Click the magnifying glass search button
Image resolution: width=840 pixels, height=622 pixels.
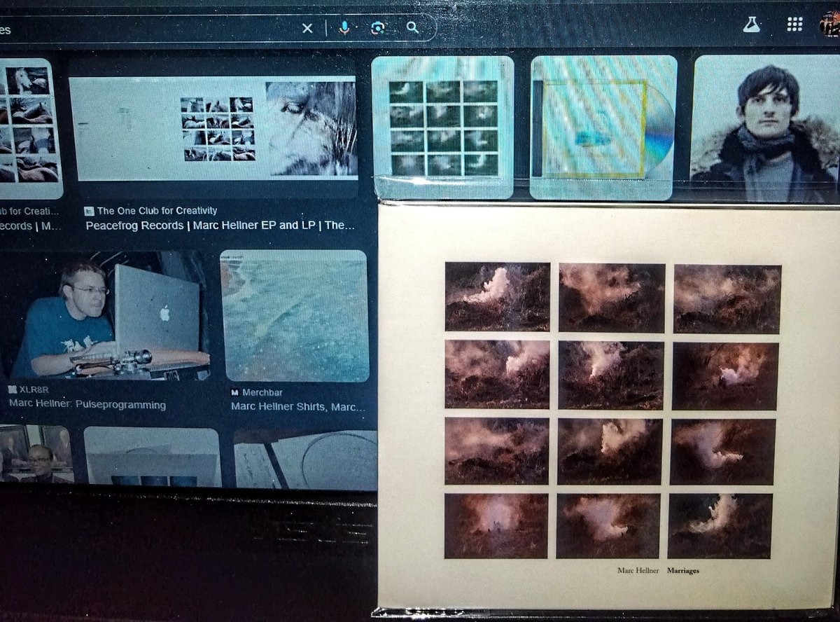point(413,27)
